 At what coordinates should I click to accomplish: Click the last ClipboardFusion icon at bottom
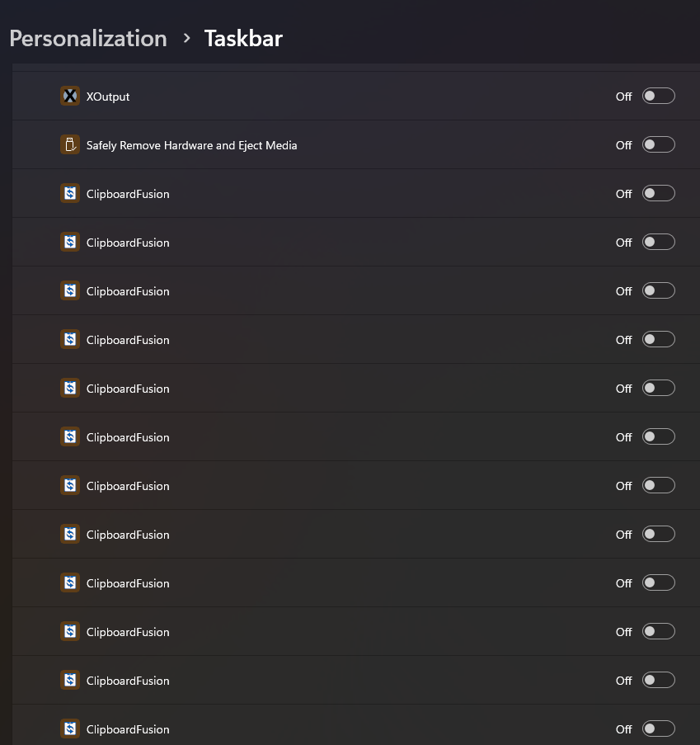point(70,729)
